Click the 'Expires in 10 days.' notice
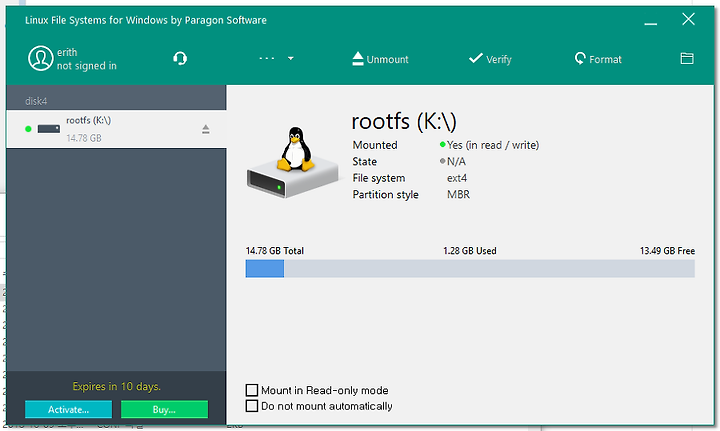Image resolution: width=720 pixels, height=431 pixels. [x=117, y=386]
